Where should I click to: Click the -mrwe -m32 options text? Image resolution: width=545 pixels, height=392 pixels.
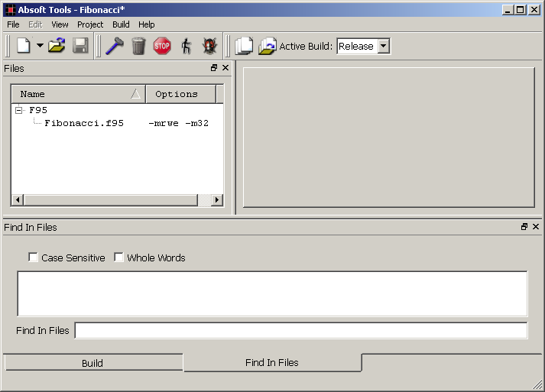click(x=179, y=123)
